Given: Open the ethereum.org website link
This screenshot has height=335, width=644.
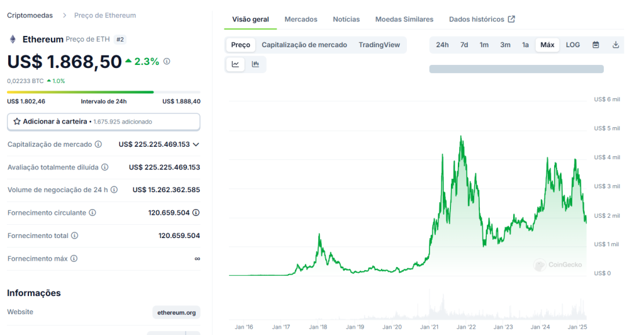Looking at the screenshot, I should click(177, 312).
